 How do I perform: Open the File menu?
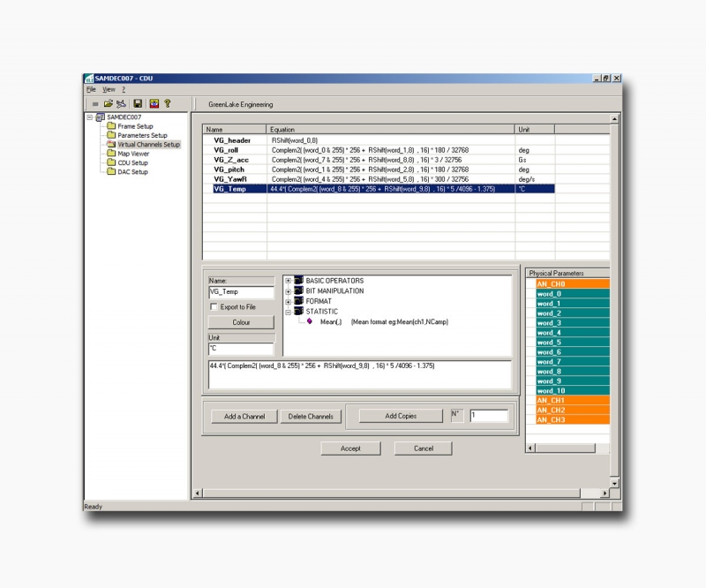click(x=91, y=89)
